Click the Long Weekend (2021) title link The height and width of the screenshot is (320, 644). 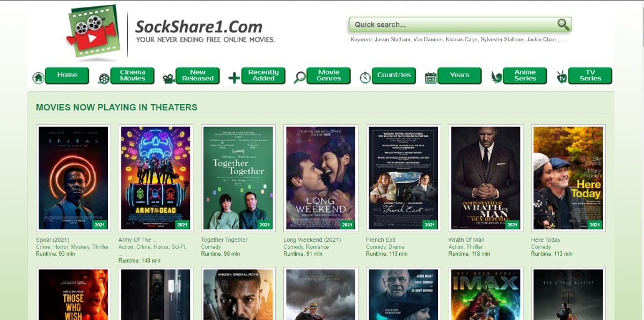click(x=312, y=240)
